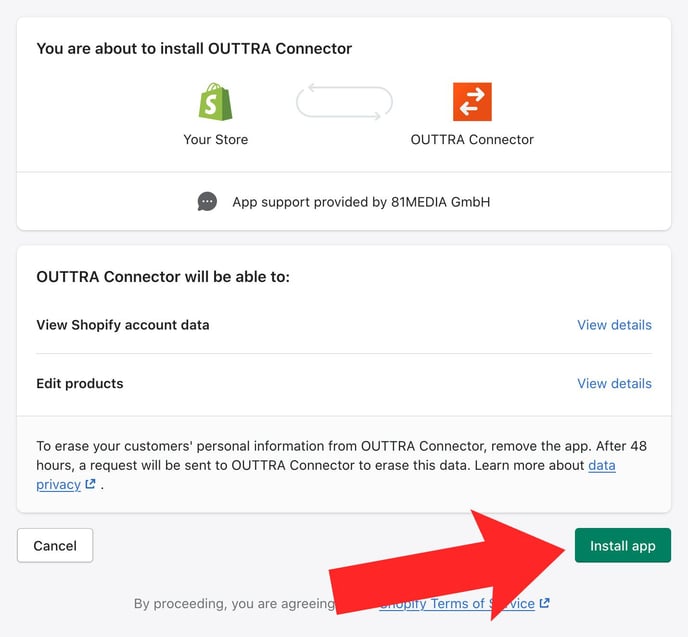The height and width of the screenshot is (637, 688).
Task: Click the large red arrow annotation
Action: point(448,566)
